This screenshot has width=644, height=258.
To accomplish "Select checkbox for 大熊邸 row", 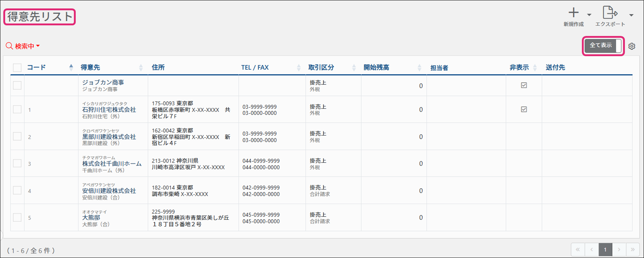I will (17, 217).
